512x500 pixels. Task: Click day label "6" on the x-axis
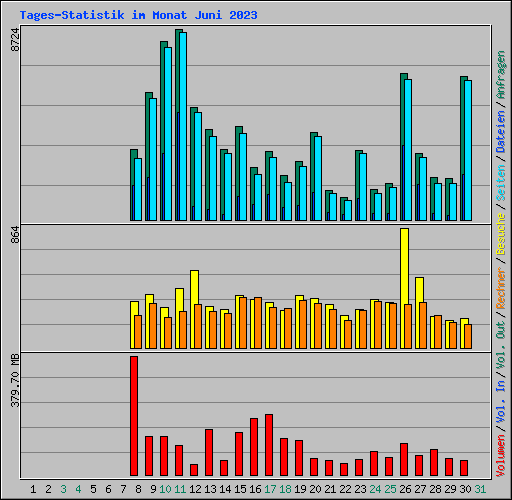[x=108, y=489]
